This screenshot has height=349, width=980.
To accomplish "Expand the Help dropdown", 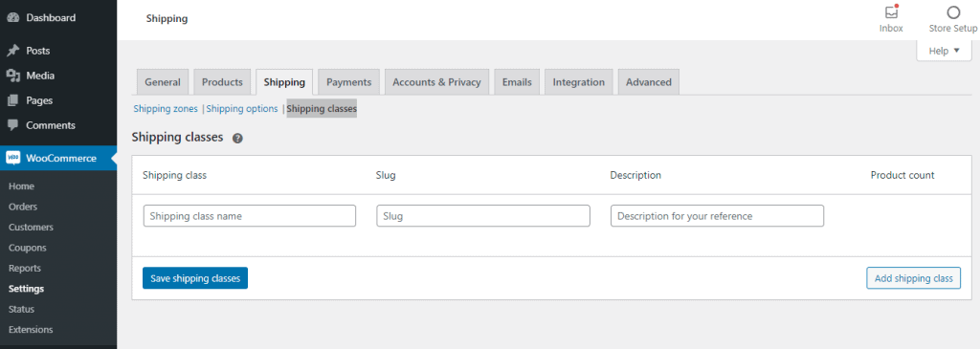I will click(944, 52).
